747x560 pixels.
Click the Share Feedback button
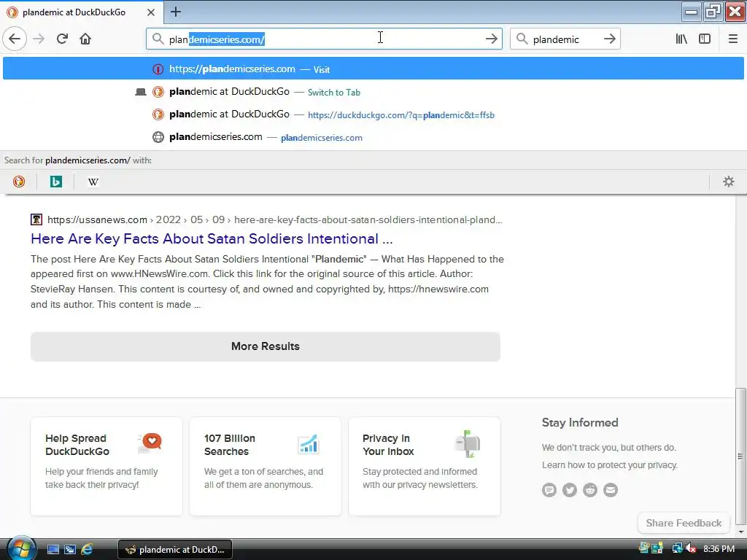point(684,523)
